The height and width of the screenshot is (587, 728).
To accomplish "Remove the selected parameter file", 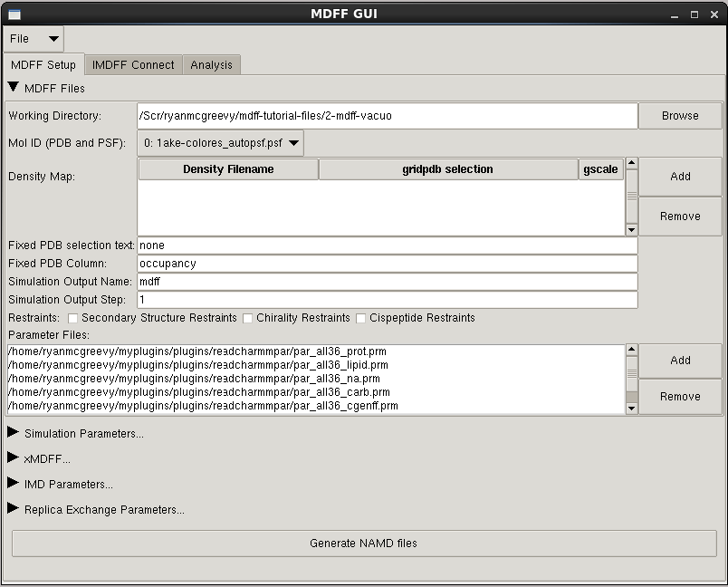I will tap(679, 397).
